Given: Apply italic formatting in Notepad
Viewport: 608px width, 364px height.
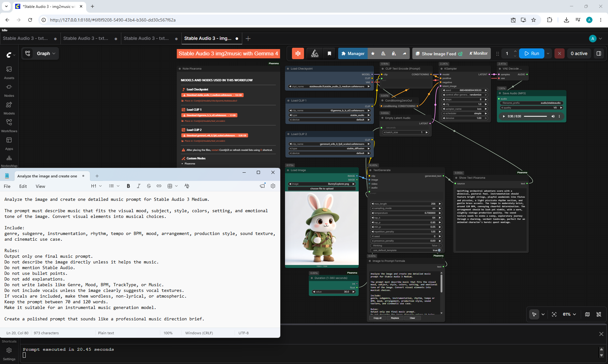Looking at the screenshot, I should point(138,186).
